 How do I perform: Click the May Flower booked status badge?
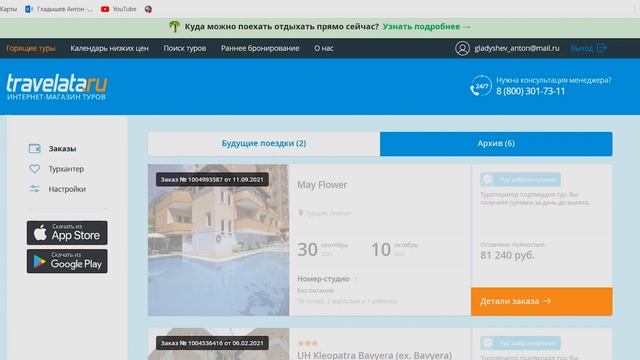pyautogui.click(x=520, y=179)
